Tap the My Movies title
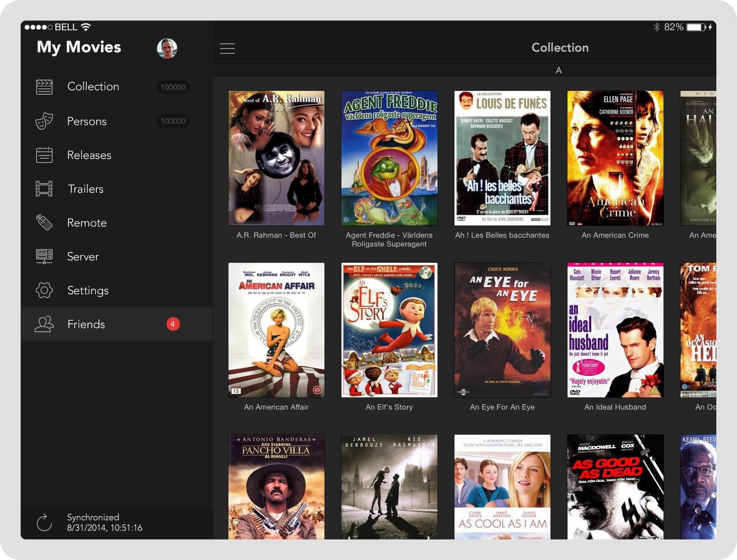 tap(79, 47)
